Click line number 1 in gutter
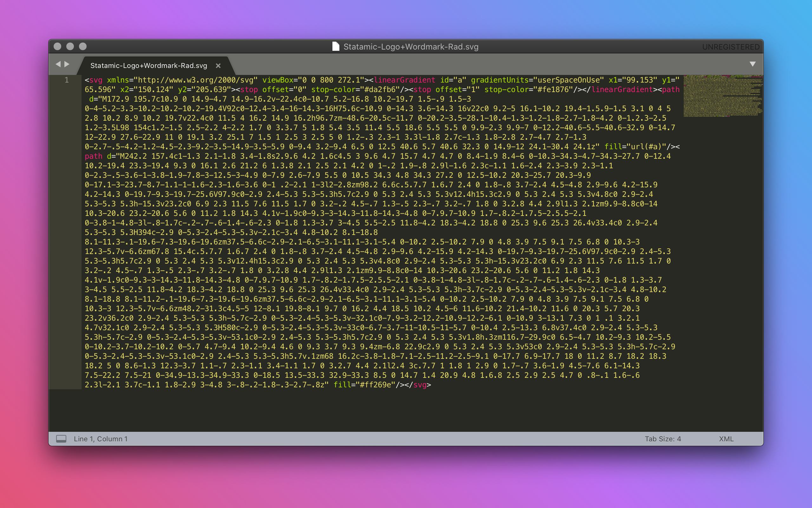This screenshot has height=508, width=812. (x=67, y=80)
